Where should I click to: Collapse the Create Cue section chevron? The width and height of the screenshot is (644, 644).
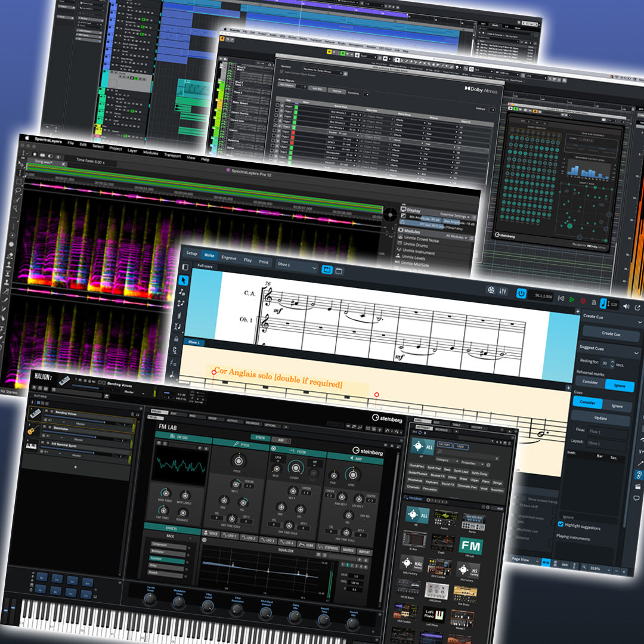pyautogui.click(x=639, y=322)
